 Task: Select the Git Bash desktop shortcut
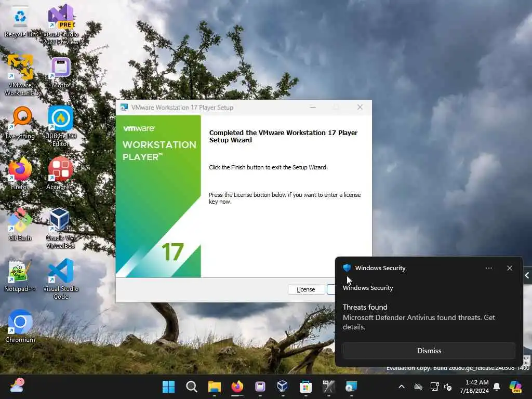(x=20, y=224)
